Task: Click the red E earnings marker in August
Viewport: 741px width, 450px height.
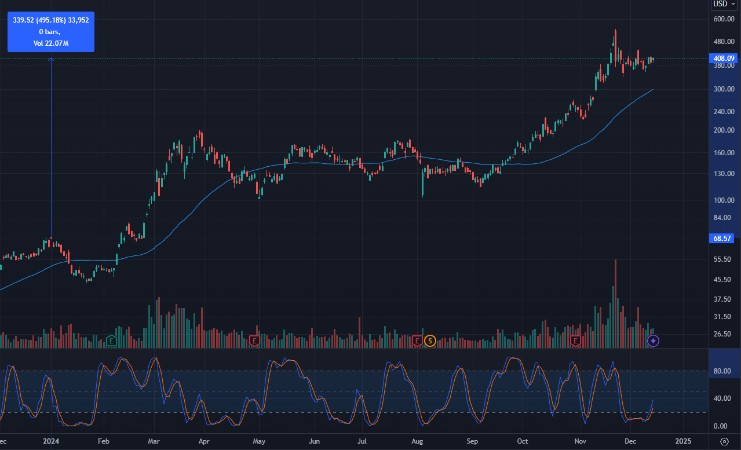Action: point(417,341)
